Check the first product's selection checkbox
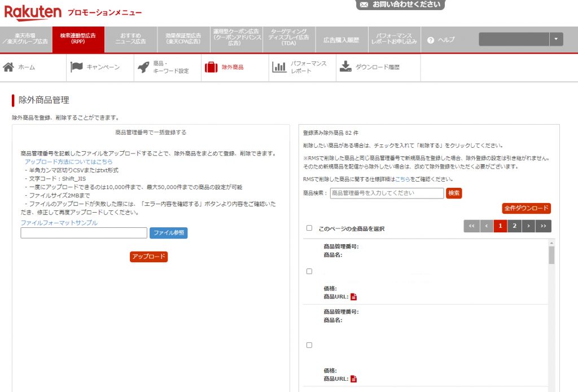 [309, 271]
